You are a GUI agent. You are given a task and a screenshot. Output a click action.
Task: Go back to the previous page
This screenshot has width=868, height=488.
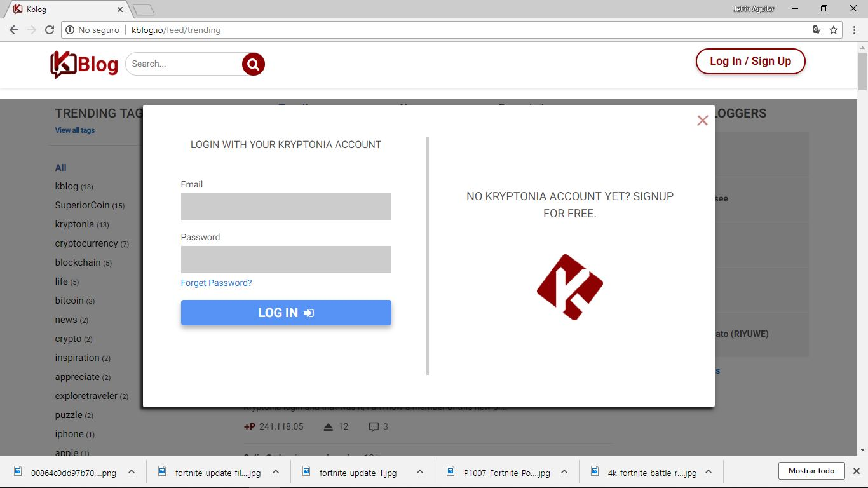[x=14, y=30]
